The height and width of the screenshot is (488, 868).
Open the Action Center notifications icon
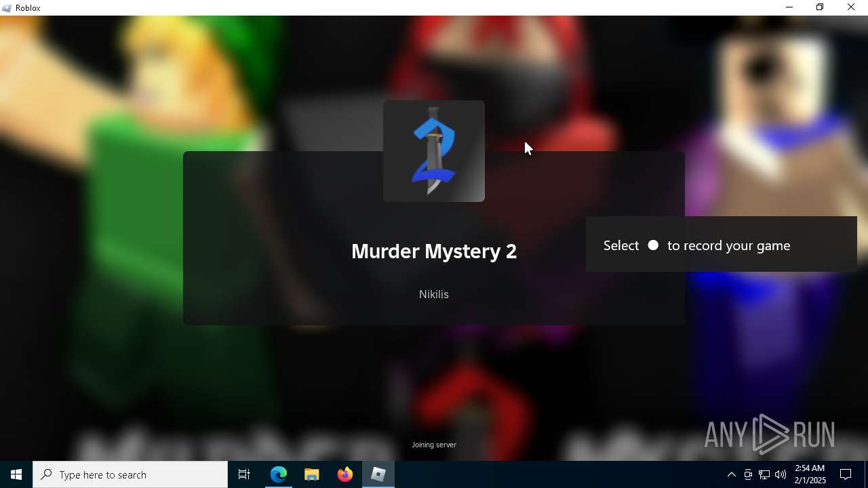pos(846,474)
